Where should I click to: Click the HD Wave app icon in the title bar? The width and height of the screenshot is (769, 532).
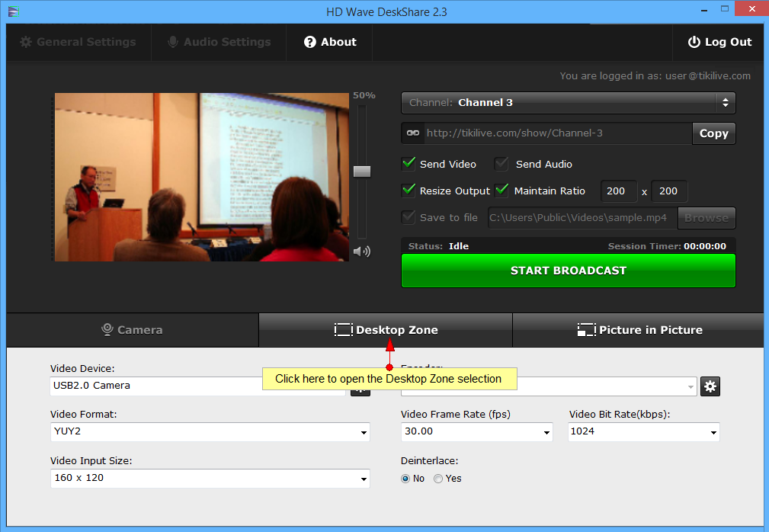pyautogui.click(x=13, y=11)
